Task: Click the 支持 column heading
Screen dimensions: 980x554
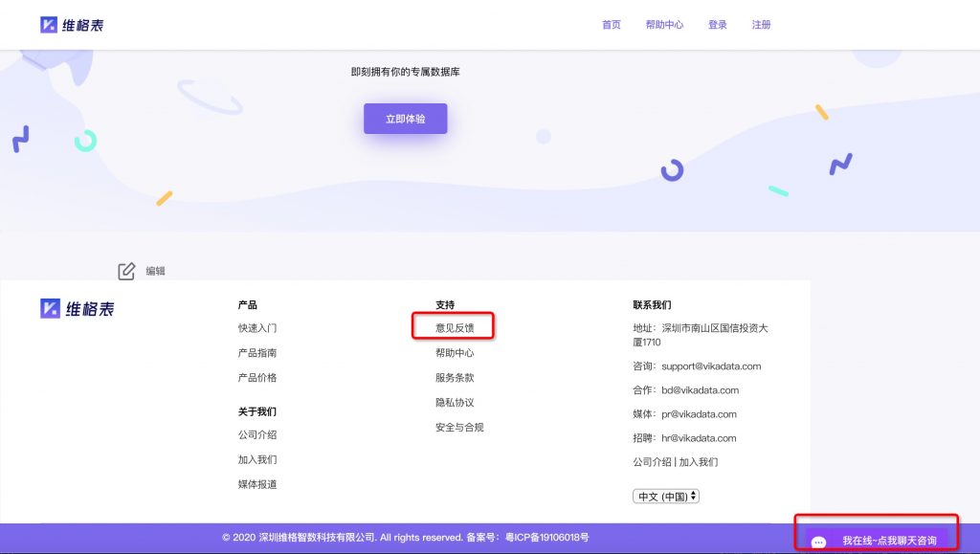Action: (445, 305)
